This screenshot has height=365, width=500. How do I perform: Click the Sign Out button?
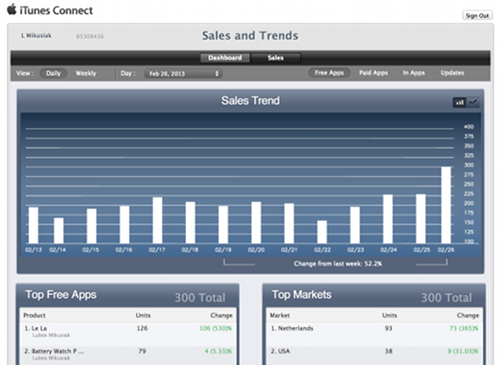[x=477, y=15]
